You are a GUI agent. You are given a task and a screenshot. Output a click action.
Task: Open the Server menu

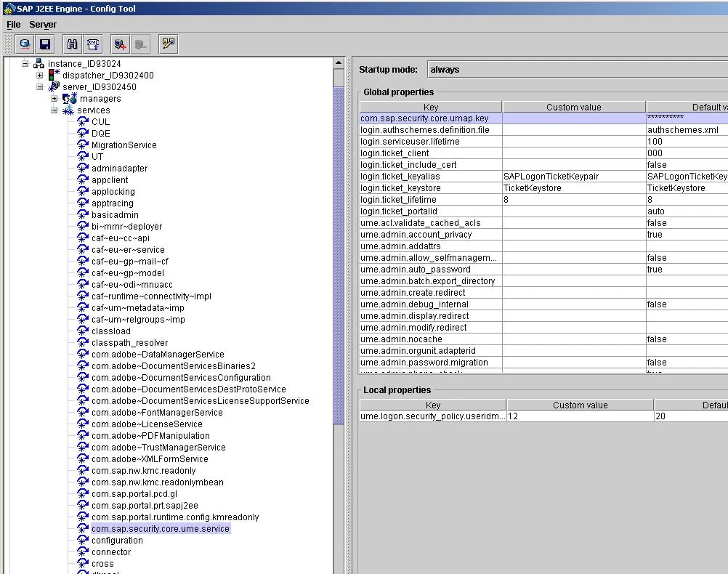43,24
